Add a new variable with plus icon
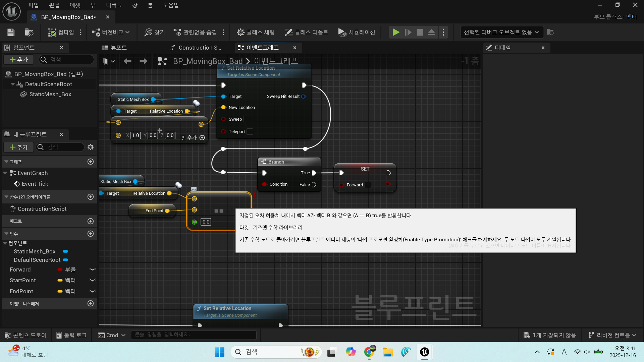 click(91, 234)
